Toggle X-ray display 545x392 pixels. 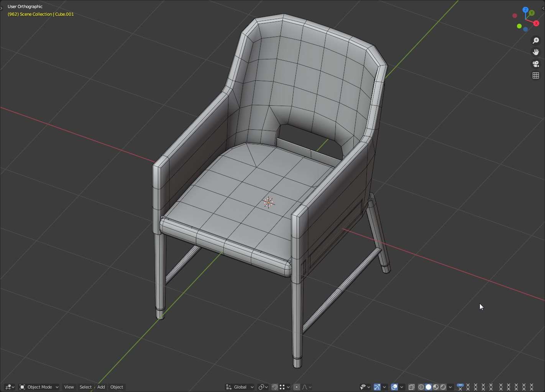click(x=412, y=387)
